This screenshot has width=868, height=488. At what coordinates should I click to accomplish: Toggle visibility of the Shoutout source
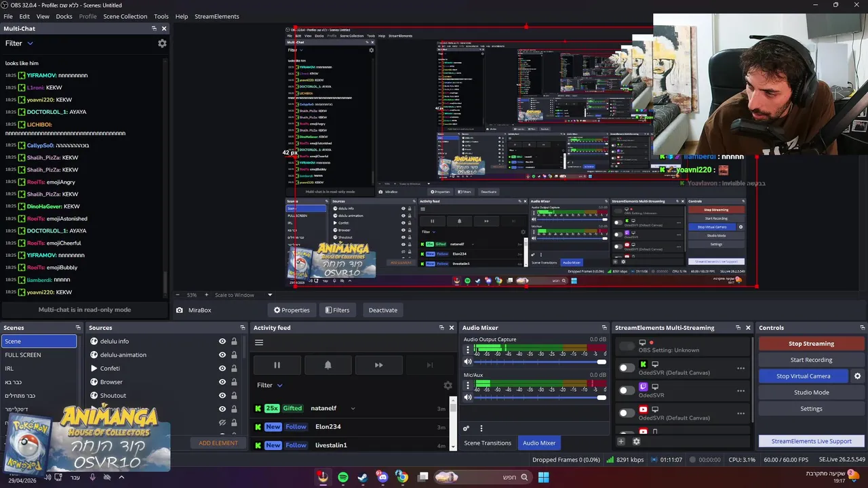[222, 395]
